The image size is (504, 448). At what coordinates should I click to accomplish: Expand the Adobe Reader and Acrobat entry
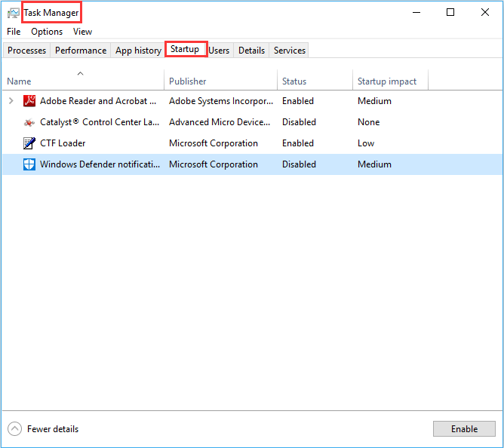tap(11, 101)
